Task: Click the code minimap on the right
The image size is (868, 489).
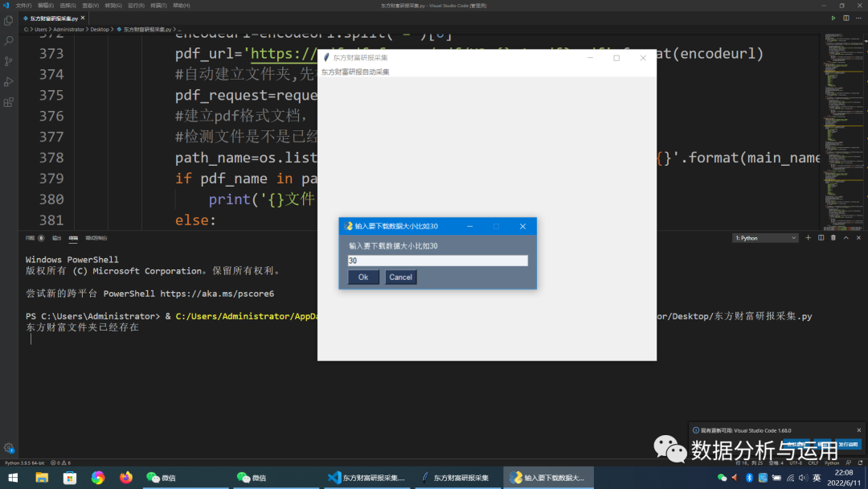Action: [842, 132]
